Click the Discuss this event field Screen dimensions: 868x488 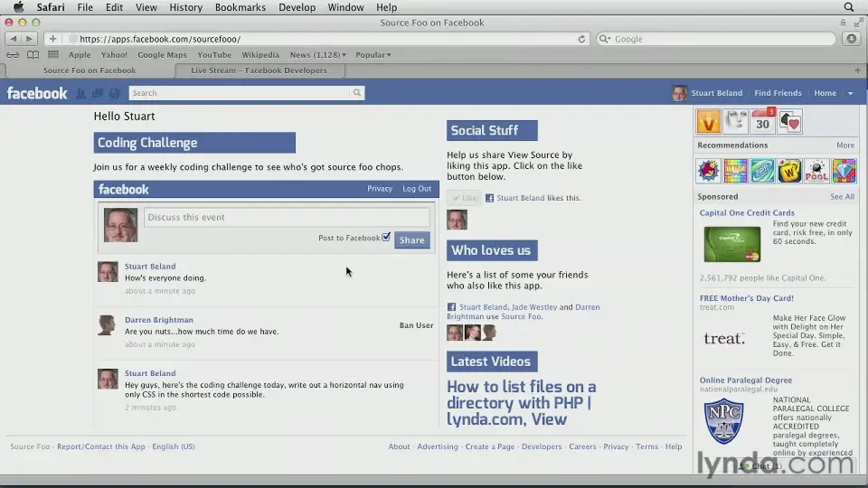point(287,217)
